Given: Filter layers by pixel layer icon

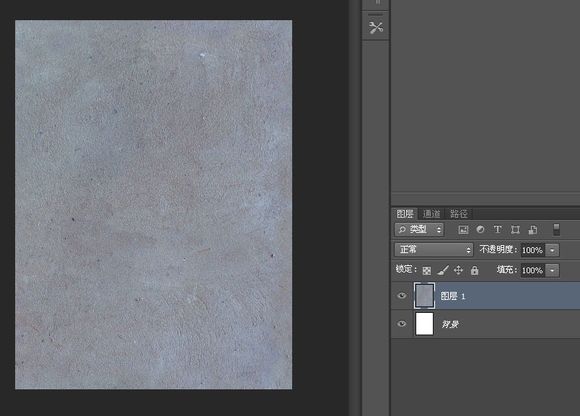Looking at the screenshot, I should coord(463,230).
